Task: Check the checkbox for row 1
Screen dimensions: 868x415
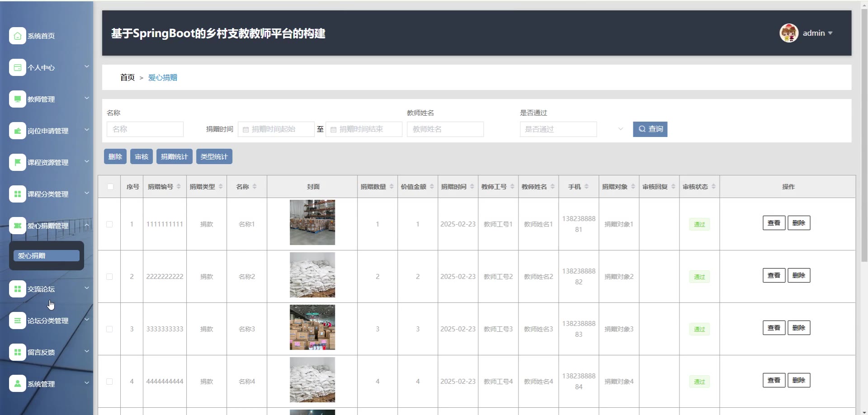Action: coord(109,224)
